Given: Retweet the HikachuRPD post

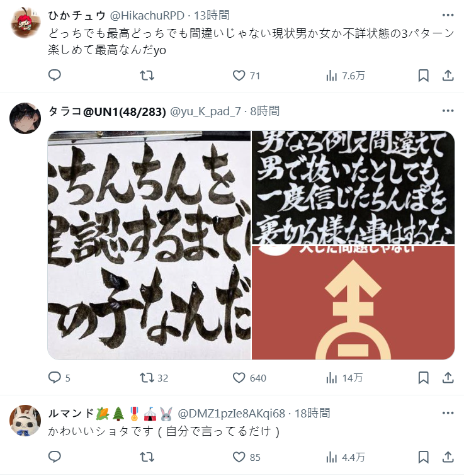Looking at the screenshot, I should (147, 76).
